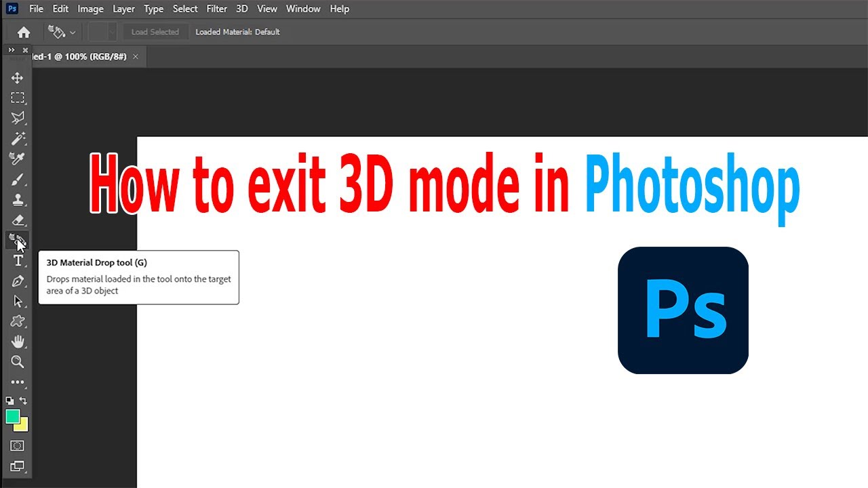Select the Hand tool

18,342
